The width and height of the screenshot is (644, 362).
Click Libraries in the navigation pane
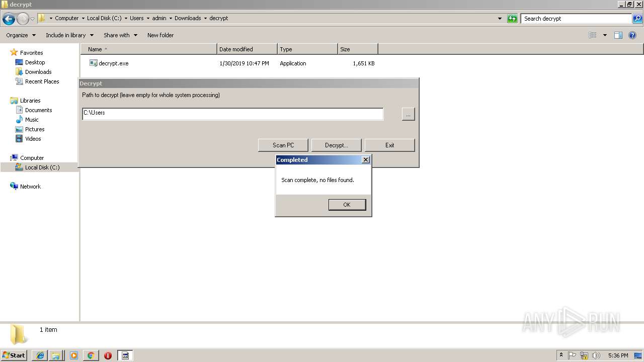(30, 101)
